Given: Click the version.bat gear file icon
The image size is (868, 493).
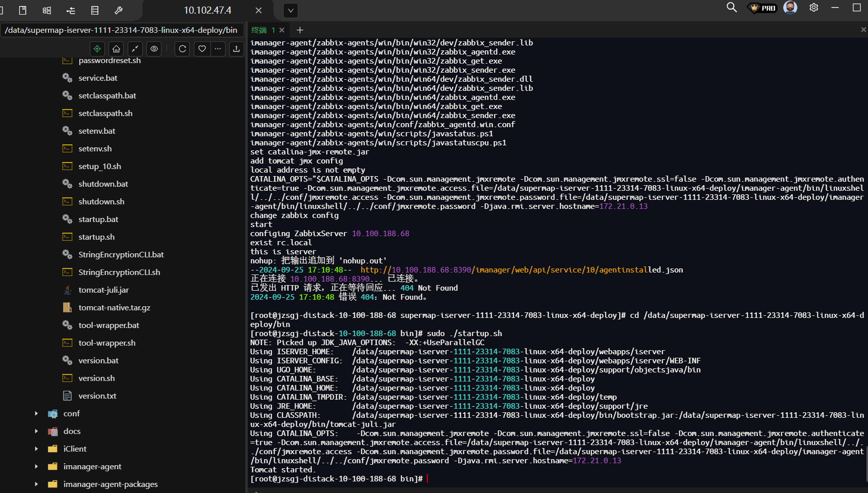Looking at the screenshot, I should 67,360.
